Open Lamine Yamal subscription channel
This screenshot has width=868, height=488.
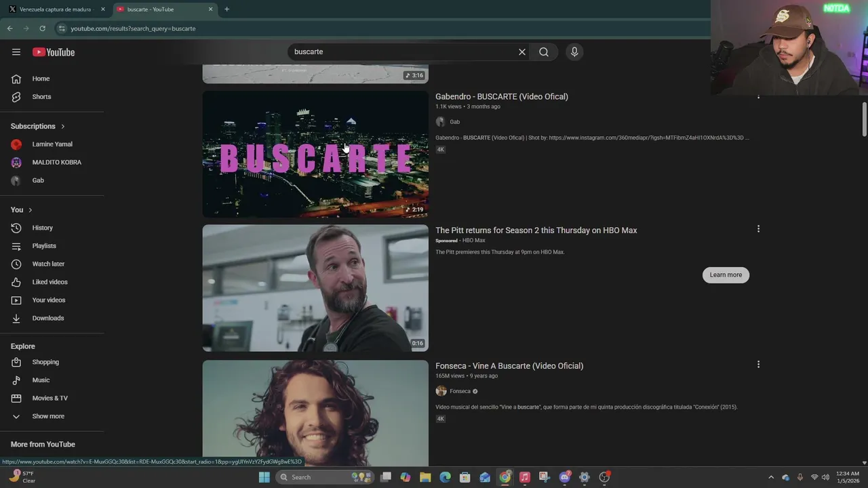pyautogui.click(x=52, y=144)
